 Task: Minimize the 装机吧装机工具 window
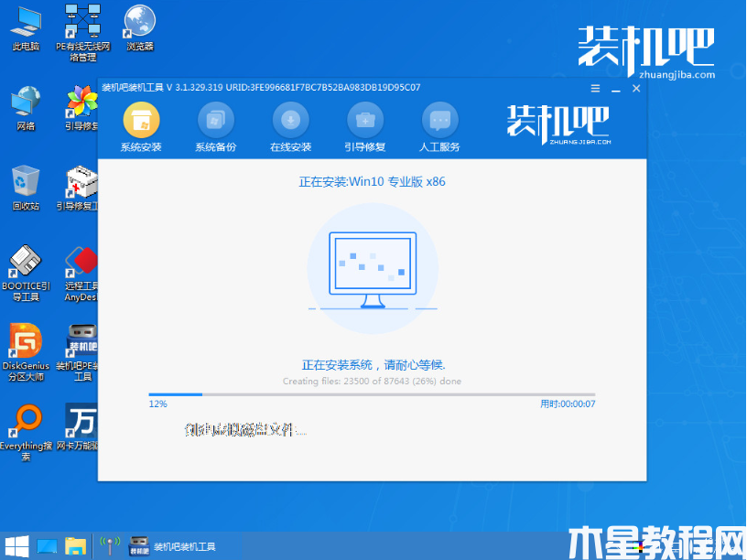tap(615, 89)
